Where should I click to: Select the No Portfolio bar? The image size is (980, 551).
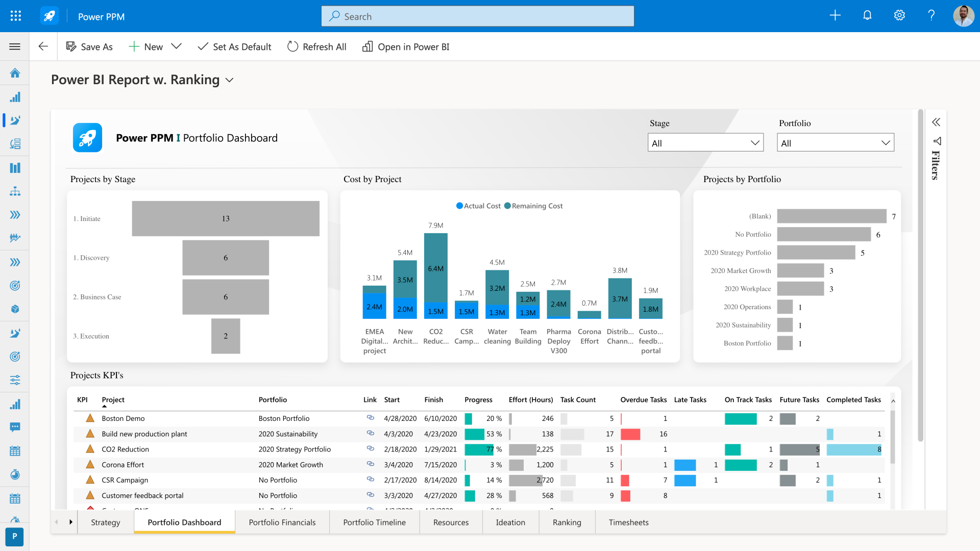tap(824, 235)
